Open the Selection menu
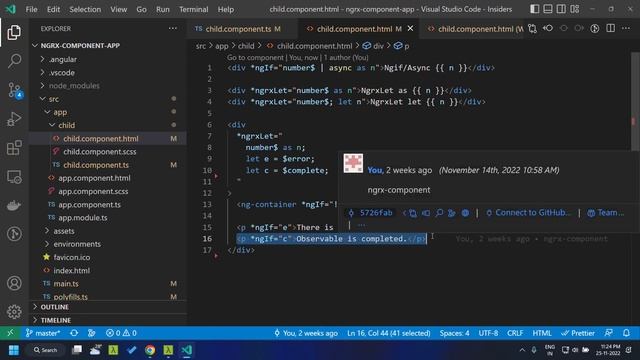Image resolution: width=640 pixels, height=360 pixels. [x=85, y=9]
